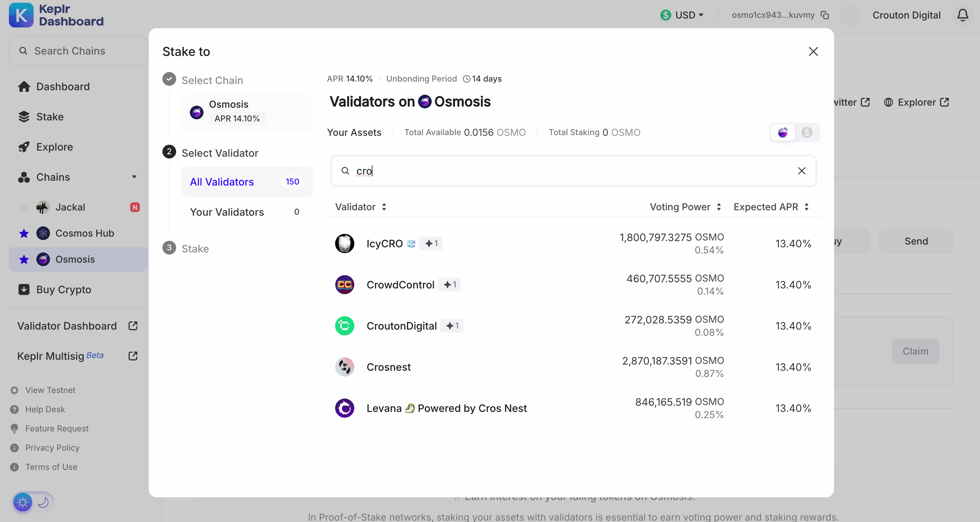
Task: Select Your Validators tab
Action: (227, 211)
